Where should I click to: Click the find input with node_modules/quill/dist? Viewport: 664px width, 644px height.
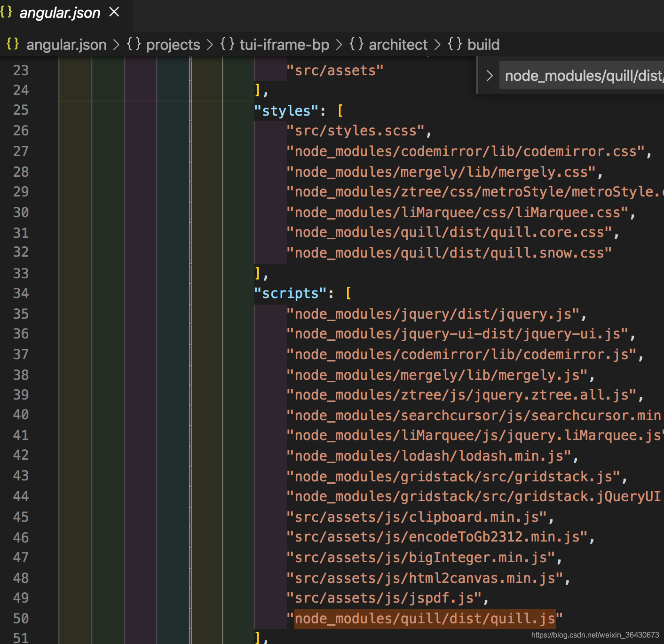point(582,76)
